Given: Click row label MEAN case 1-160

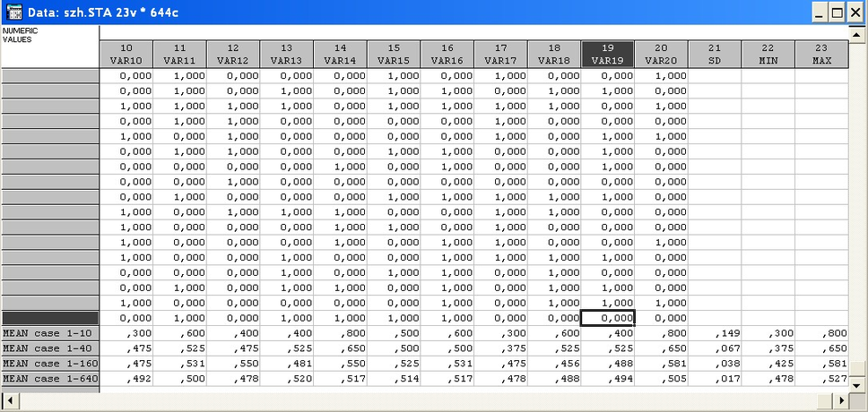Looking at the screenshot, I should [50, 364].
